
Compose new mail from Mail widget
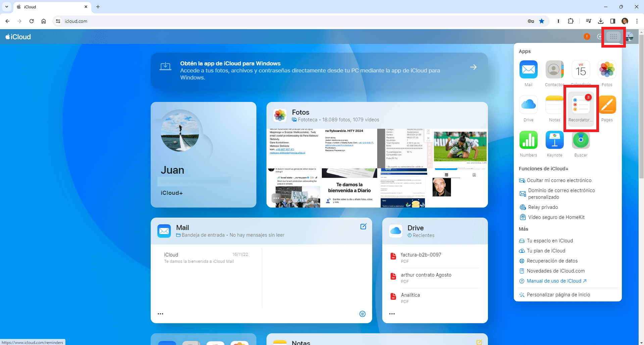pos(363,227)
